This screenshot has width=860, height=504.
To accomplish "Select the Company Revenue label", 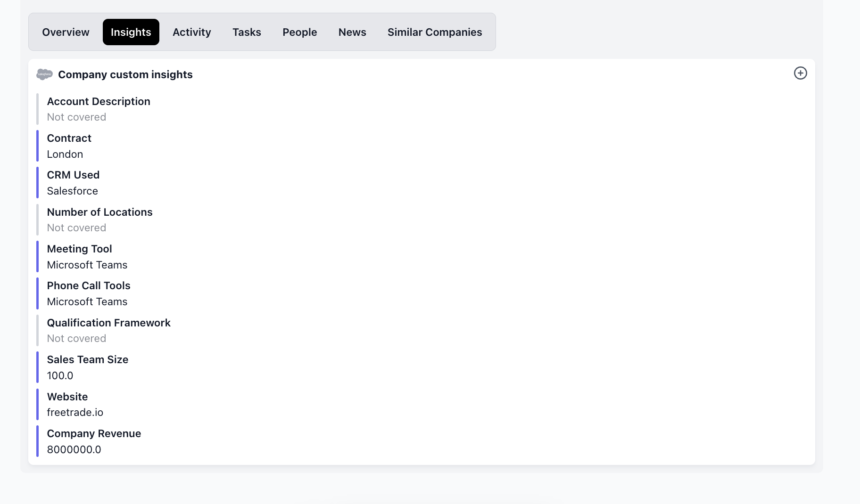I will (94, 433).
